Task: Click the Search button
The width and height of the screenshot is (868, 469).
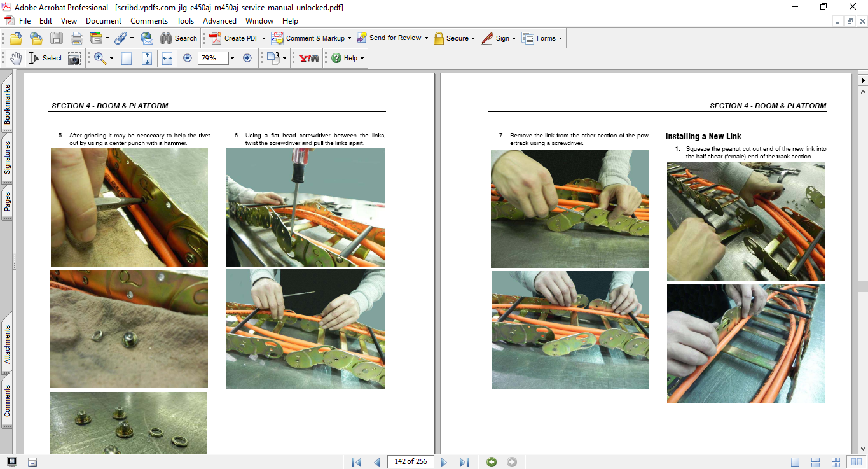Action: click(179, 38)
